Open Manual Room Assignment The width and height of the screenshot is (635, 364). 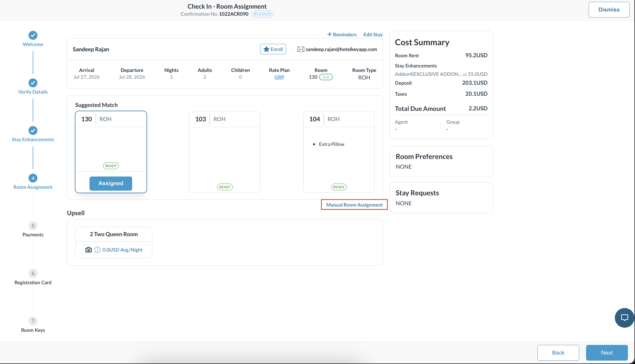(354, 205)
